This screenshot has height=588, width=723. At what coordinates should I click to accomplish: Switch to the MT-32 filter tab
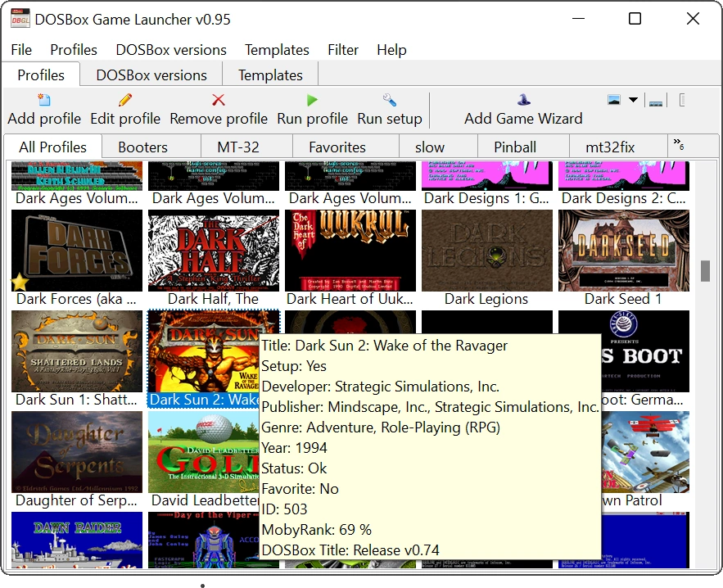237,147
